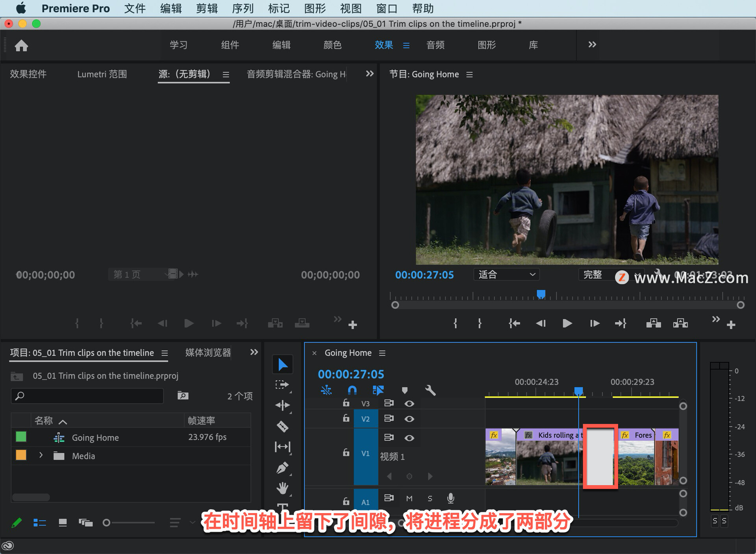Click the gap on the V1 track
The height and width of the screenshot is (554, 756).
[600, 456]
